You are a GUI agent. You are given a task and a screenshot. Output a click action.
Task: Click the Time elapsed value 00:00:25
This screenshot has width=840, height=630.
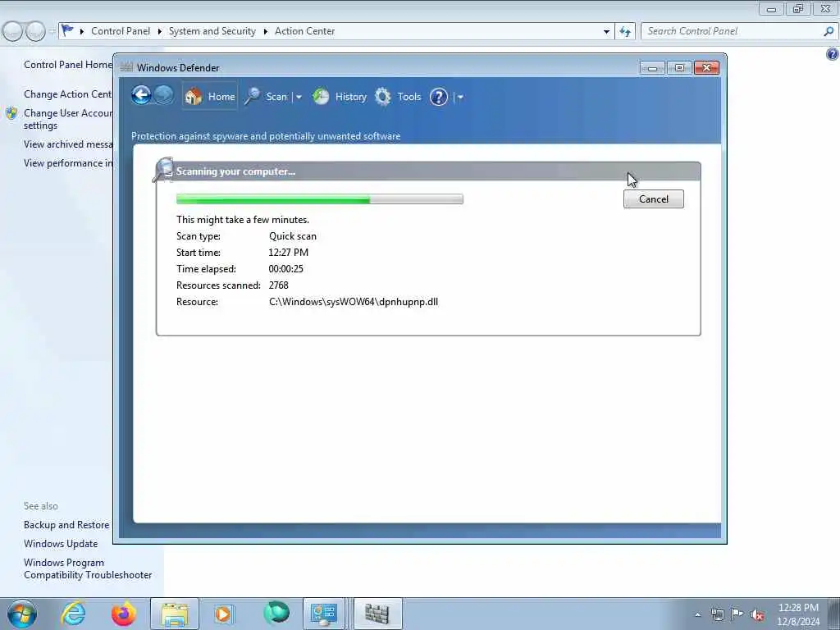pos(286,269)
